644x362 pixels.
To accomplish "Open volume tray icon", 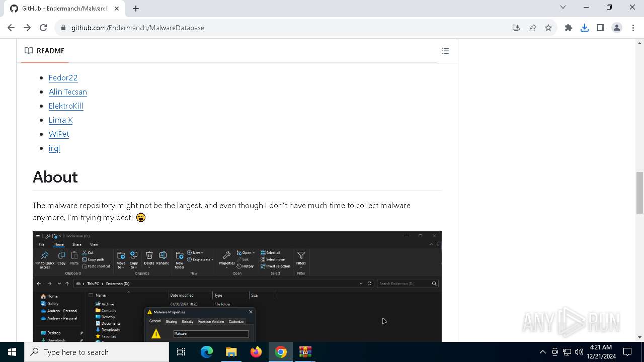I will coord(579,352).
